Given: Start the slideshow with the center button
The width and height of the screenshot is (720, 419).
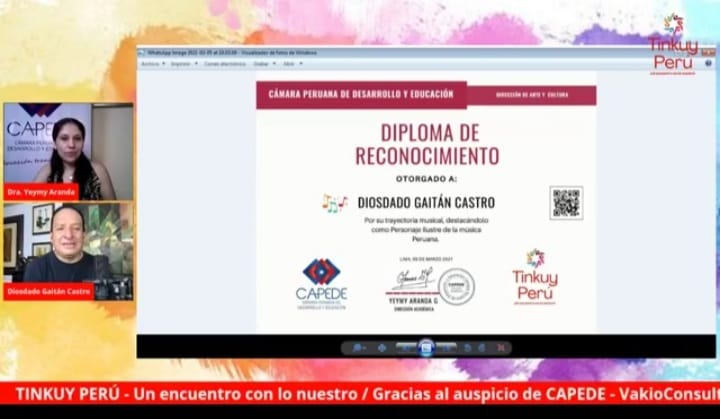Looking at the screenshot, I should pyautogui.click(x=426, y=348).
